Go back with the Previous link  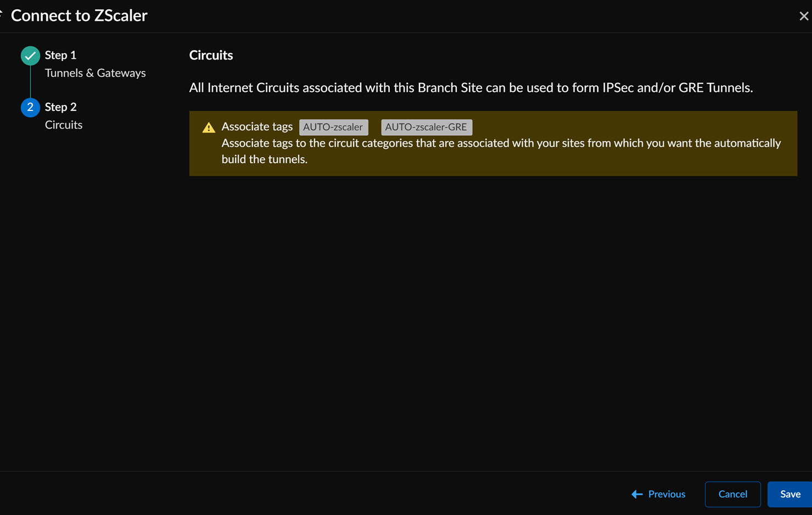click(x=666, y=494)
